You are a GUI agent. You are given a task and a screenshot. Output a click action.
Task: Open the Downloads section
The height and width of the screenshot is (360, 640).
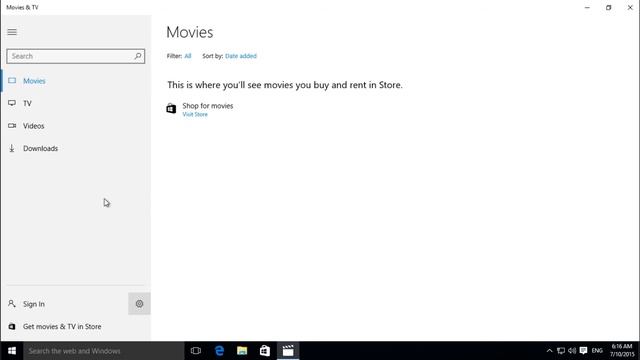pyautogui.click(x=76, y=149)
